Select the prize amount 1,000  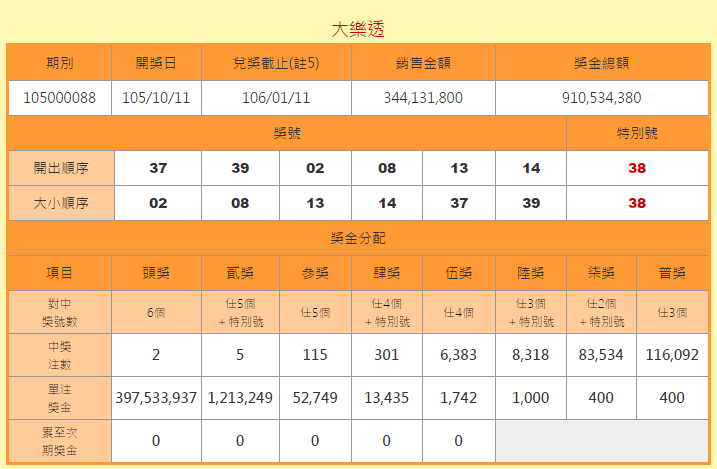[x=530, y=398]
